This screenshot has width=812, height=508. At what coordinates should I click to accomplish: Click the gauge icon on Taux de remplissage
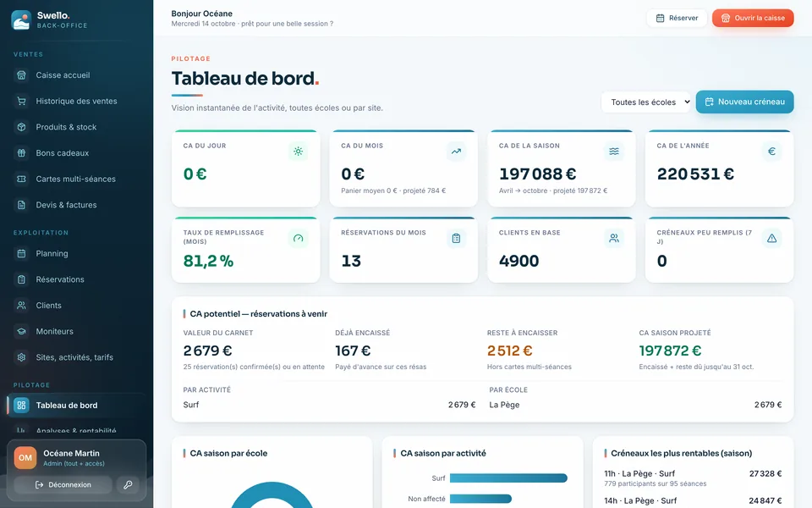coord(299,239)
